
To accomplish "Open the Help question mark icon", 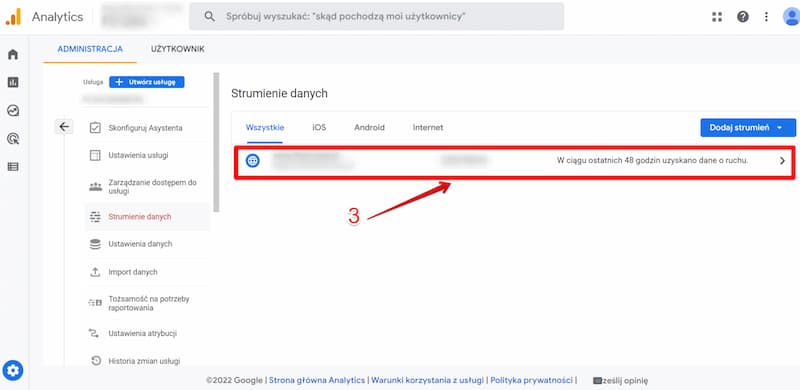I will coord(743,17).
